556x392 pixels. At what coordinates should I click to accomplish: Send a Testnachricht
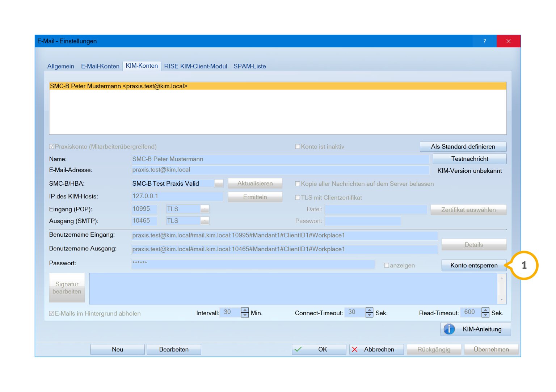[x=469, y=159]
